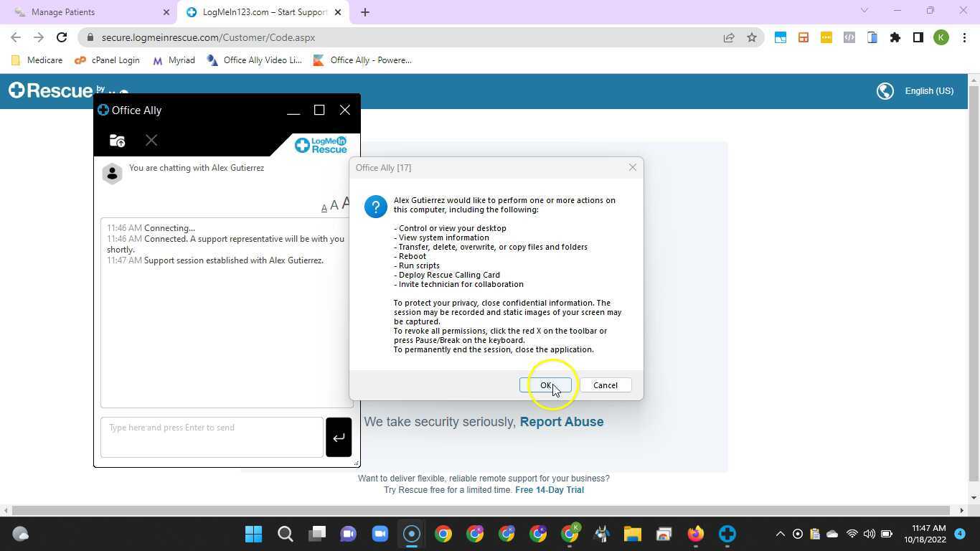Viewport: 980px width, 551px height.
Task: Open the Windows Start menu
Action: pos(253,534)
